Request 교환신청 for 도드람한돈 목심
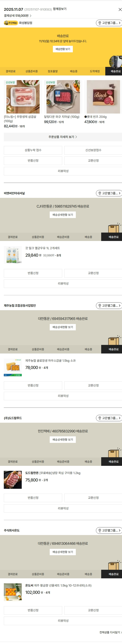 click(93, 498)
